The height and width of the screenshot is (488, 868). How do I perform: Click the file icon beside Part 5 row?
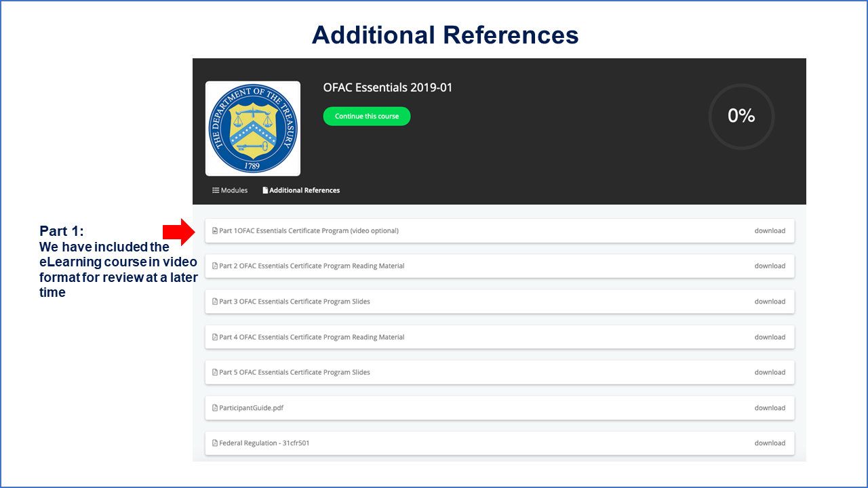coord(215,372)
